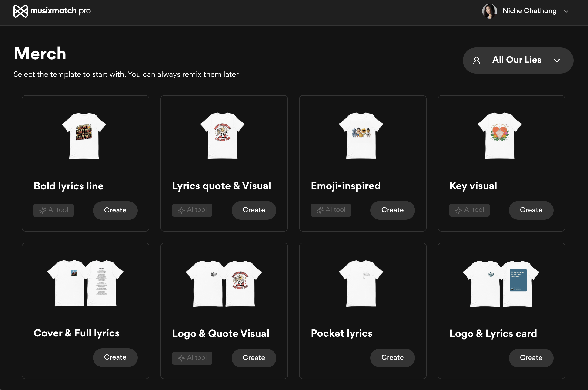Select the Key visual t-shirt thumbnail

tap(499, 136)
